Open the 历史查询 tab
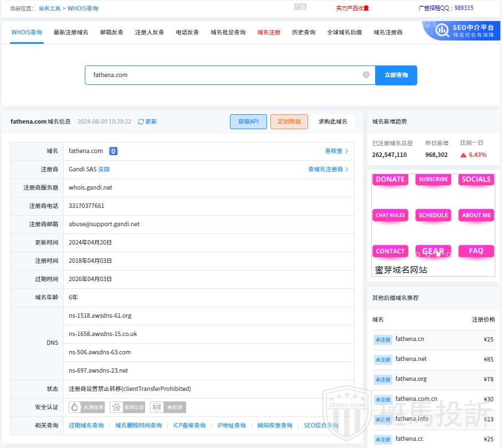The width and height of the screenshot is (502, 448). (x=304, y=33)
